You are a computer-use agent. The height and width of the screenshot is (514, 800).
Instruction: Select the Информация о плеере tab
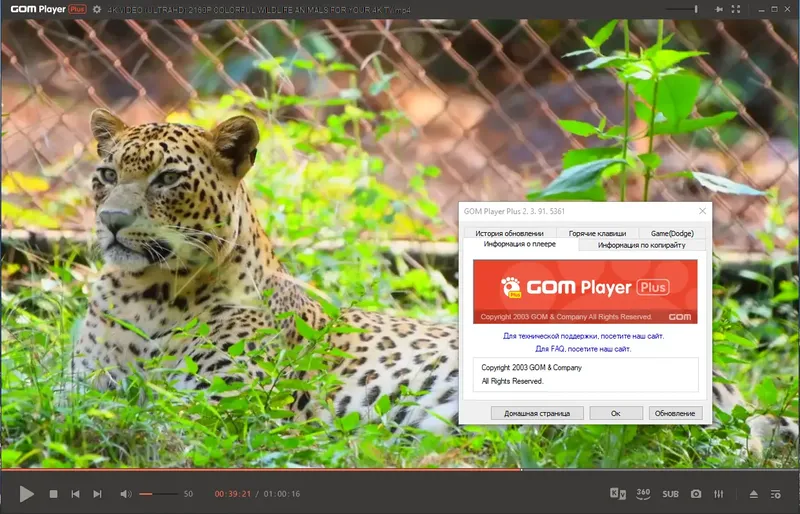[x=520, y=244]
